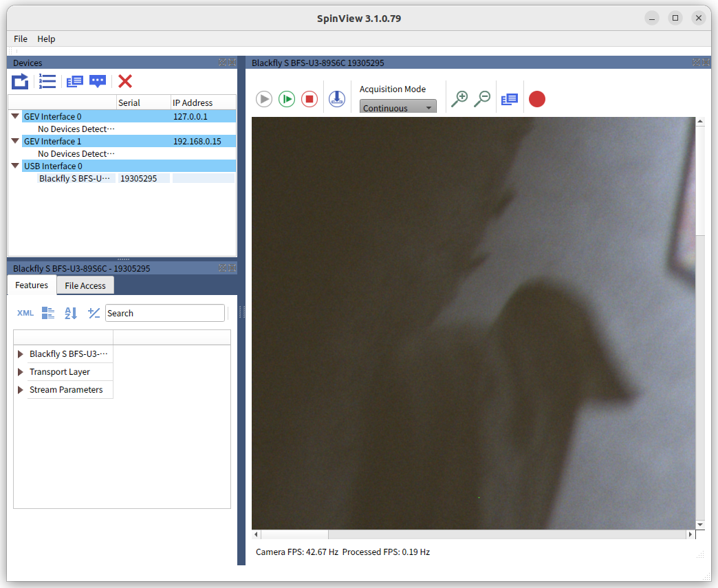Click the numbered list icon in Devices

point(47,82)
